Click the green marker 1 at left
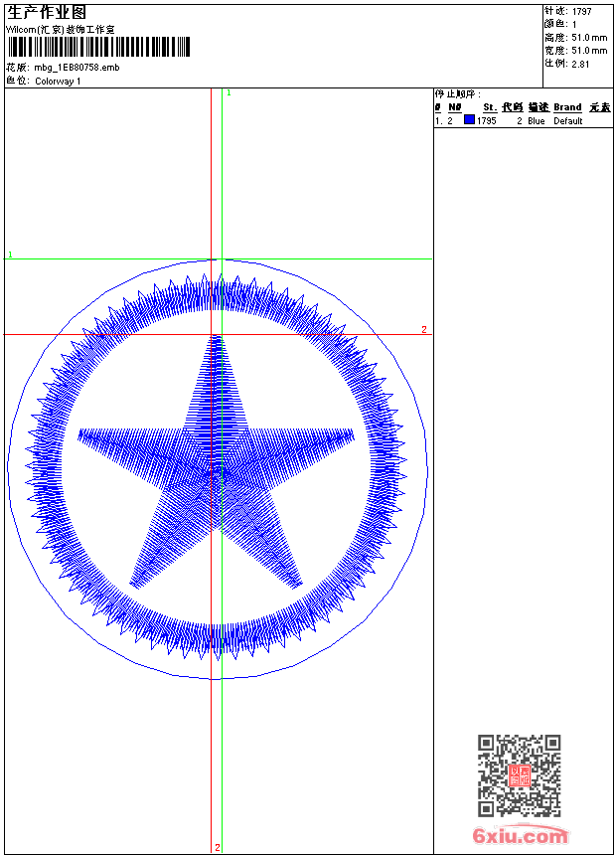Screen dimensions: 616x855 pyautogui.click(x=10, y=256)
